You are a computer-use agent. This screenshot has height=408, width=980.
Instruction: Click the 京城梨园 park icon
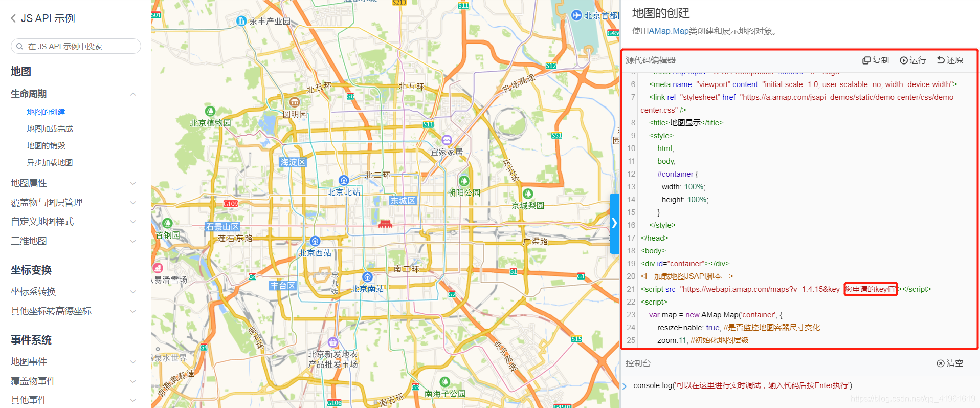(528, 194)
